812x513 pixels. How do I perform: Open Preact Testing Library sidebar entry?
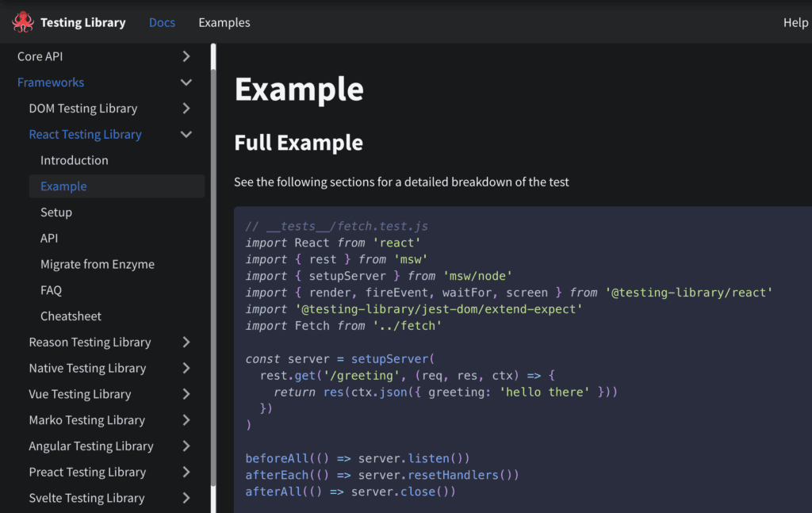click(x=87, y=472)
